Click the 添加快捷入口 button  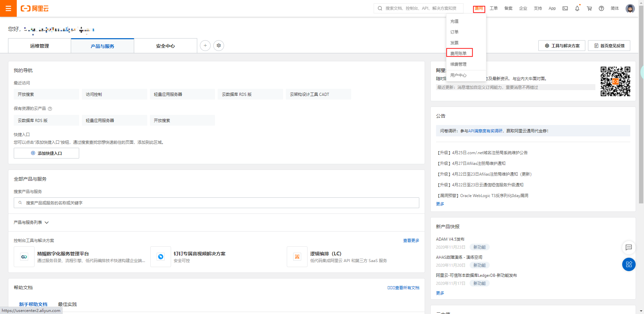(46, 153)
